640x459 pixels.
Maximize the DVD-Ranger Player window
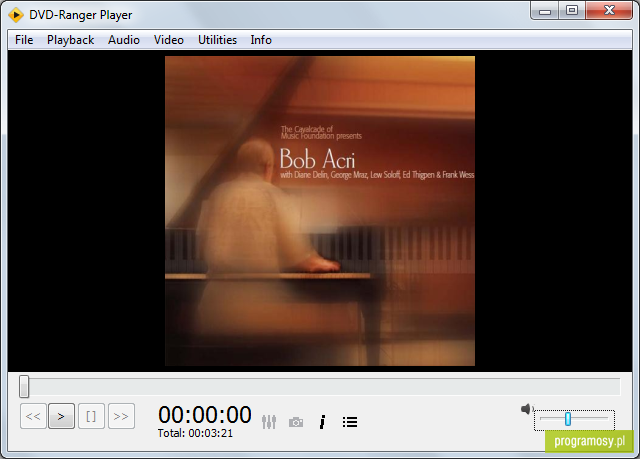(x=572, y=11)
